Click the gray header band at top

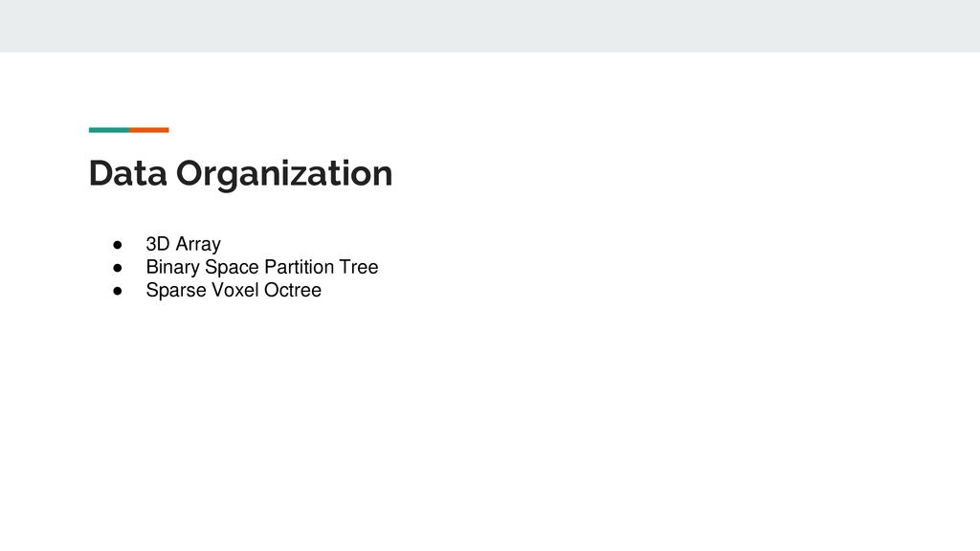click(x=490, y=26)
